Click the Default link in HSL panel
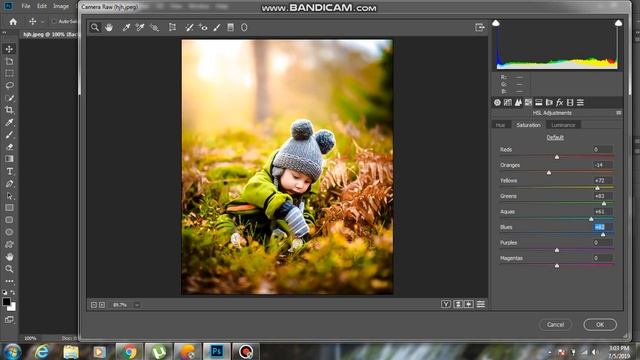Image resolution: width=640 pixels, height=360 pixels. pos(555,138)
